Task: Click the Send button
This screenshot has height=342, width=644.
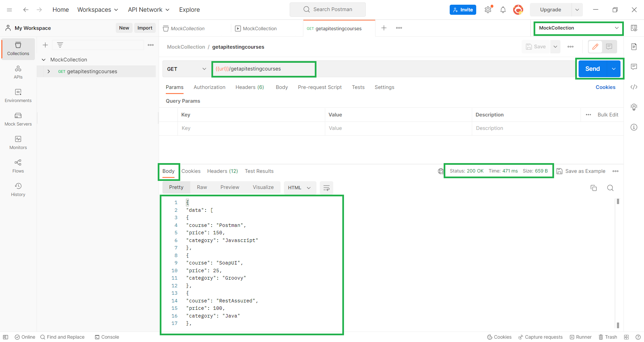Action: point(592,69)
